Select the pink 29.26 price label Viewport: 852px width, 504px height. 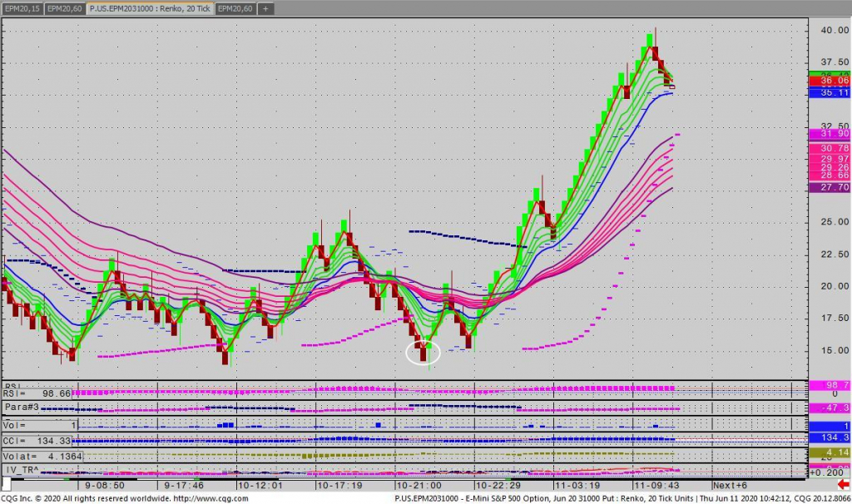point(830,167)
